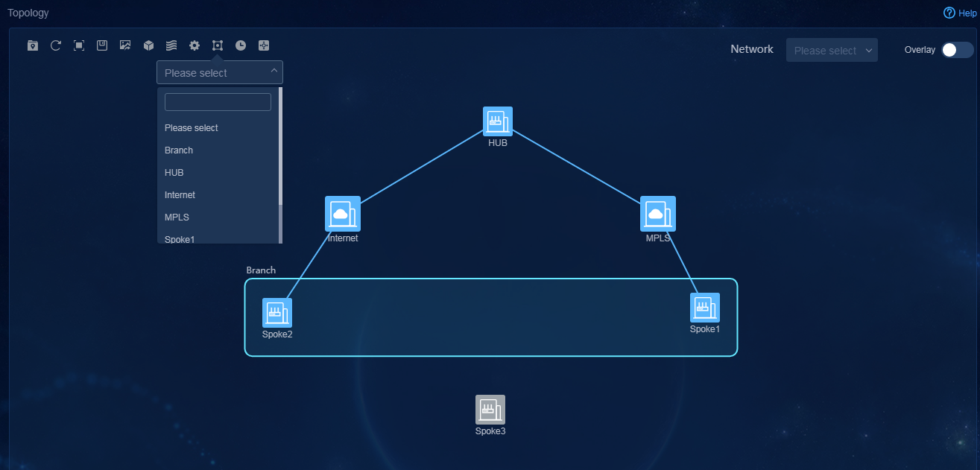Click the Topology page title
980x470 pixels.
tap(28, 13)
